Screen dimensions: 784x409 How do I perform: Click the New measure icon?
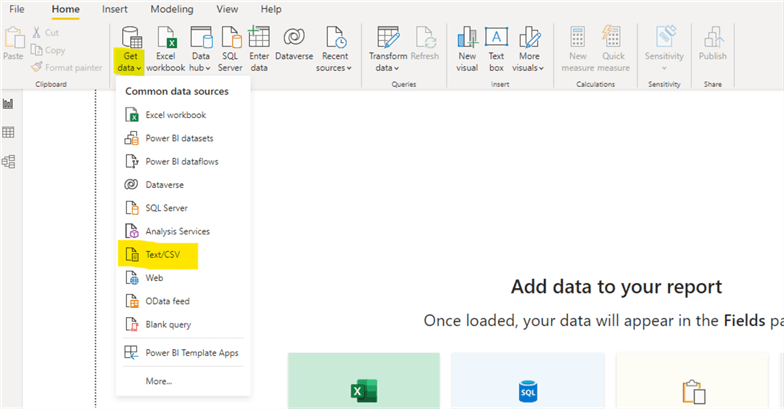[578, 50]
